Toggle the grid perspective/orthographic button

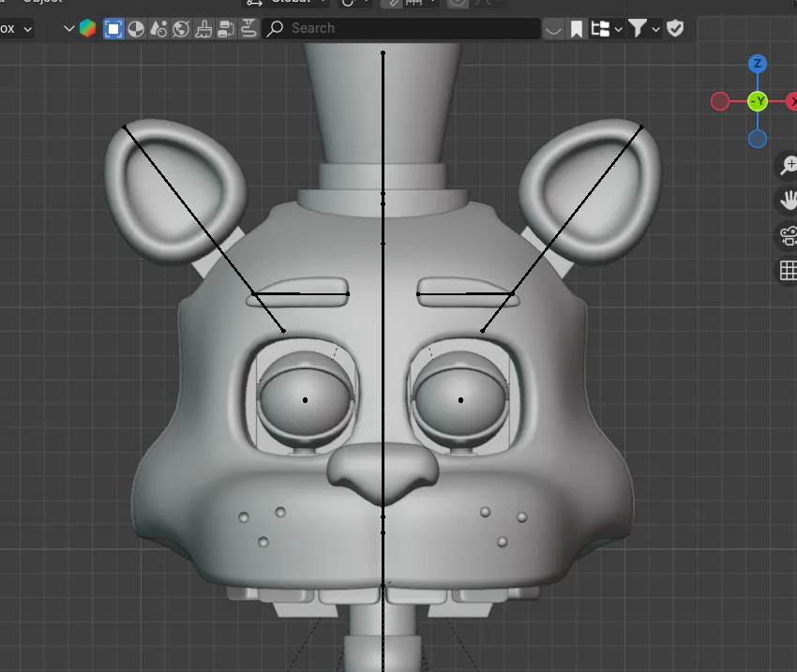789,270
